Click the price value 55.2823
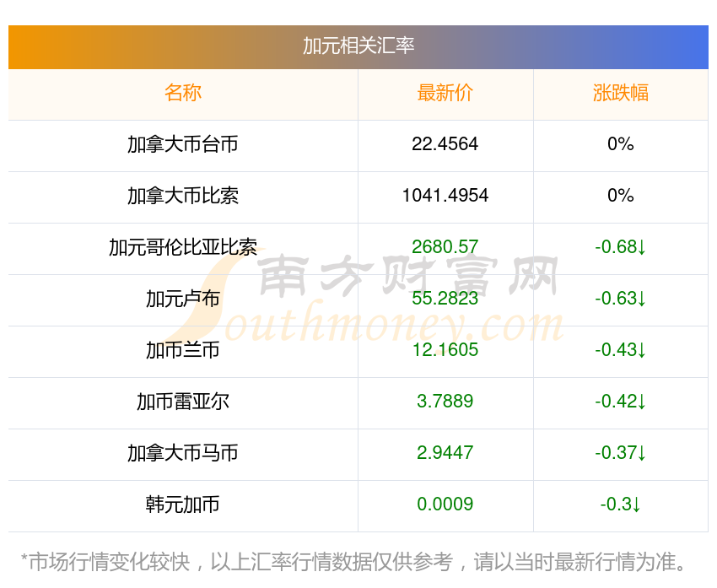717x588 pixels. click(x=445, y=299)
